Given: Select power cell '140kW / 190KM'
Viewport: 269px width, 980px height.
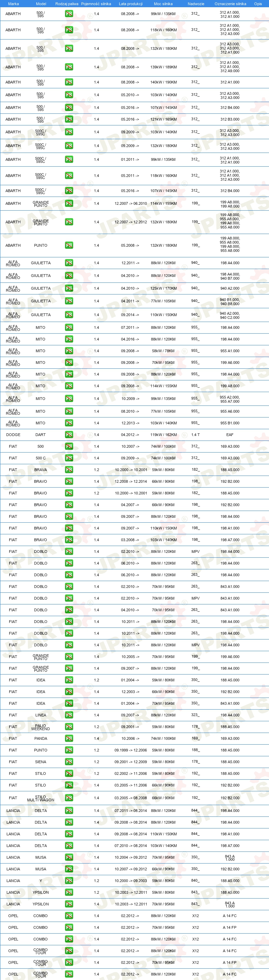Looking at the screenshot, I should click(163, 82).
